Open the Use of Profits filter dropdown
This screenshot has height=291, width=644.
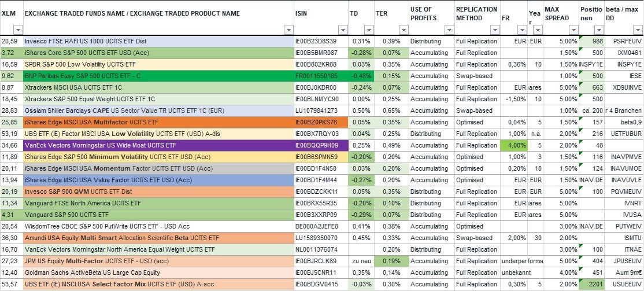point(449,30)
